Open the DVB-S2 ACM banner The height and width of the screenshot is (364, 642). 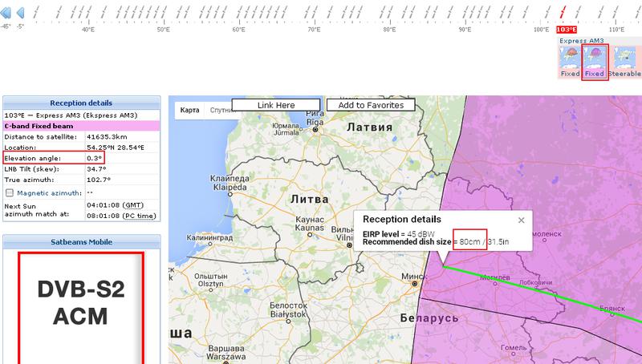[x=81, y=306]
